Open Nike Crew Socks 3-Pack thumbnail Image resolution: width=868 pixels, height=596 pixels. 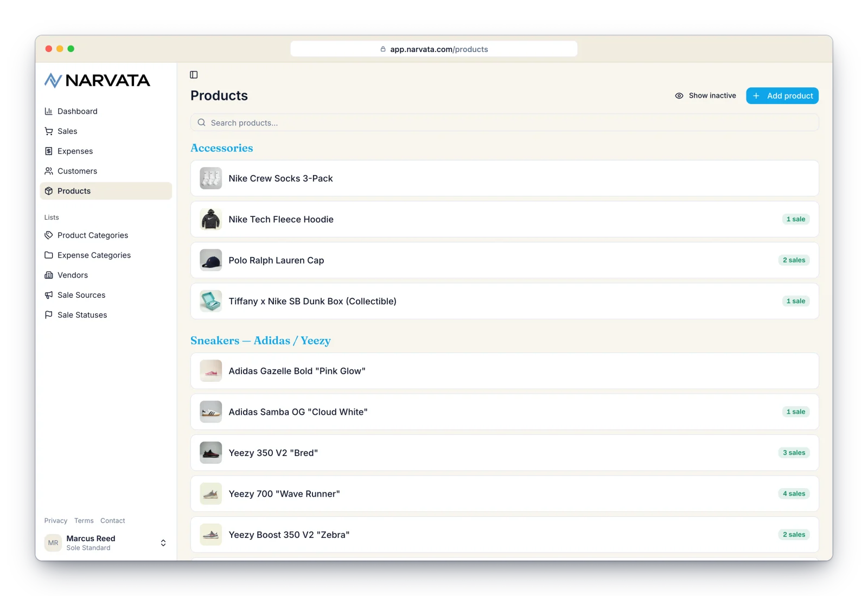[211, 178]
